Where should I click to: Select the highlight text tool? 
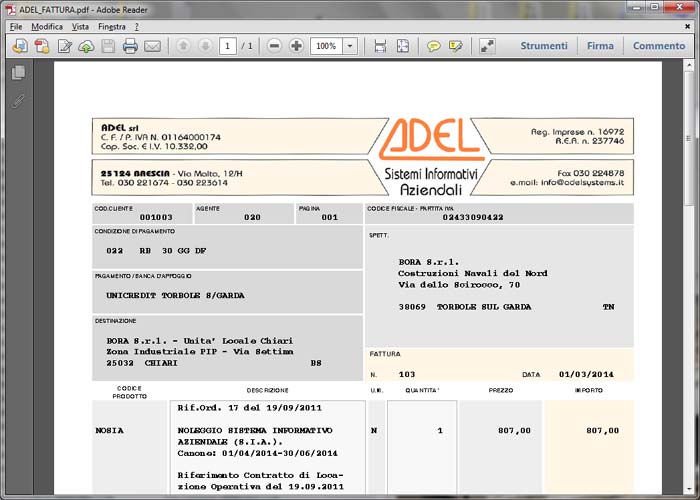click(x=456, y=46)
